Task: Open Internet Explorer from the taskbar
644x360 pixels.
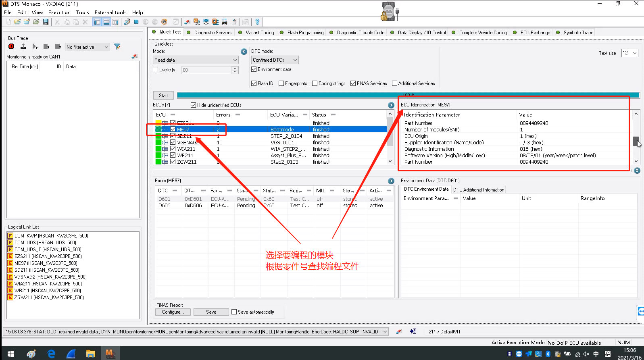Action: coord(51,354)
